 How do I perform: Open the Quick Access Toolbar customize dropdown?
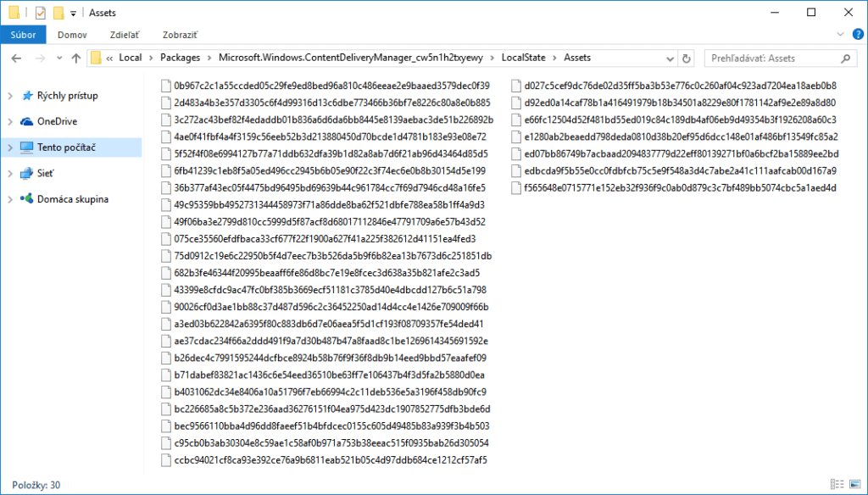[x=73, y=14]
